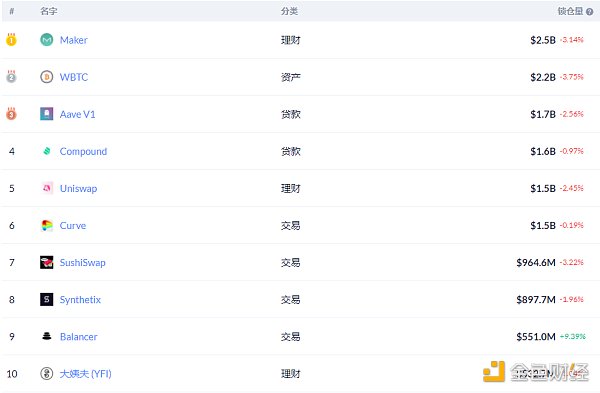Click the Uniswap pink logo icon
The height and width of the screenshot is (393, 600).
click(x=47, y=188)
